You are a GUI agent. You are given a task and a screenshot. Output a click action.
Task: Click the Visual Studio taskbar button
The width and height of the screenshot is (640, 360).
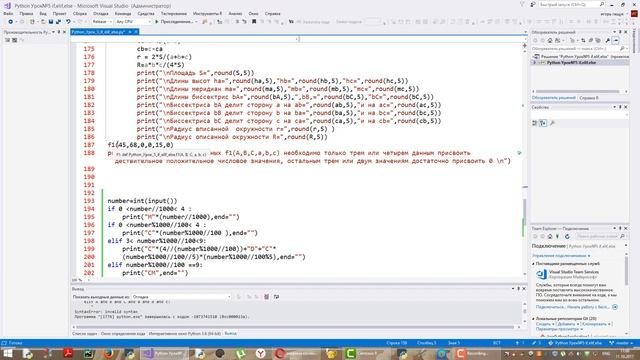163,353
